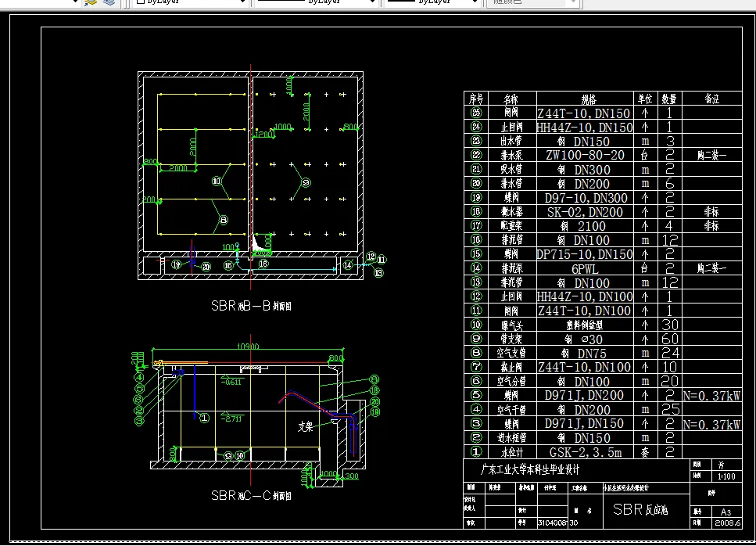Click callout 1 in C-C section
Viewport: 756px width, 546px height.
[204, 418]
